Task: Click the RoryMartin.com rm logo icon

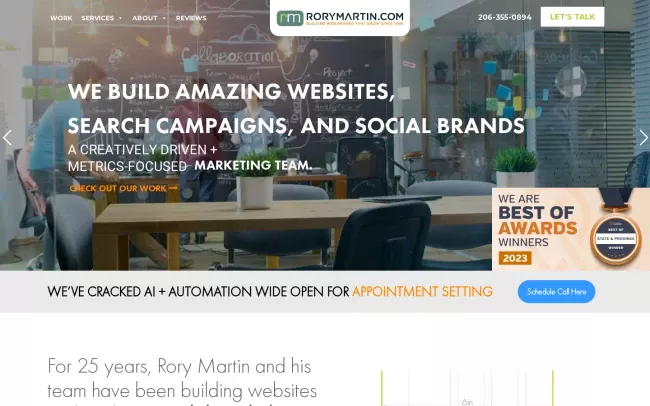Action: pos(290,18)
